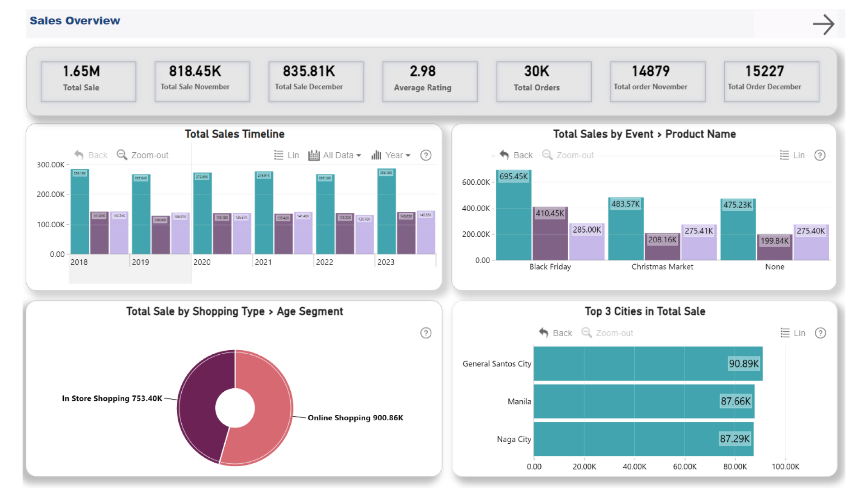The width and height of the screenshot is (868, 488).
Task: Click Back in Total Sales Timeline chart
Action: (x=90, y=155)
